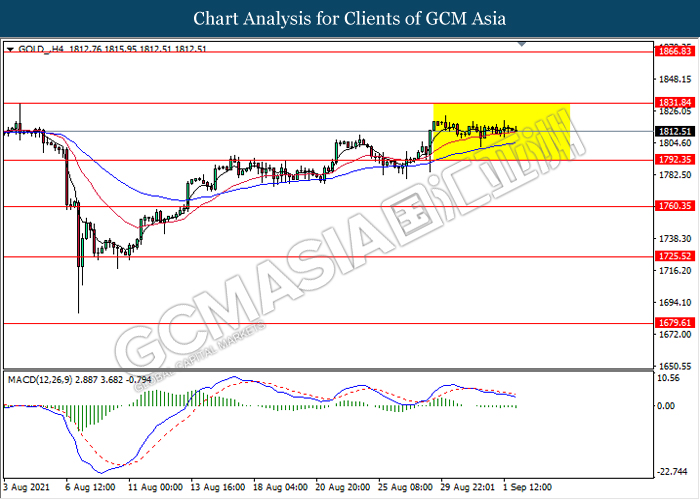Select the yellow highlighted range rectangle
Viewport: 700px width, 500px height.
501,132
